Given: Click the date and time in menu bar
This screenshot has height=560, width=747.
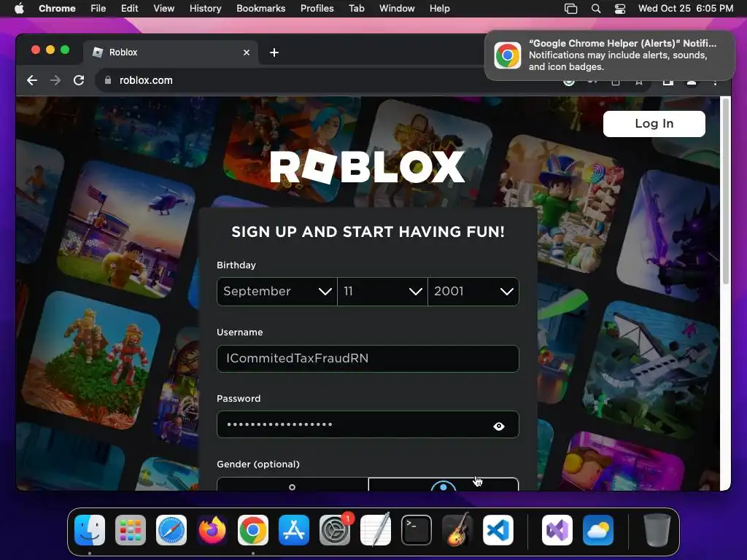Looking at the screenshot, I should tap(686, 9).
